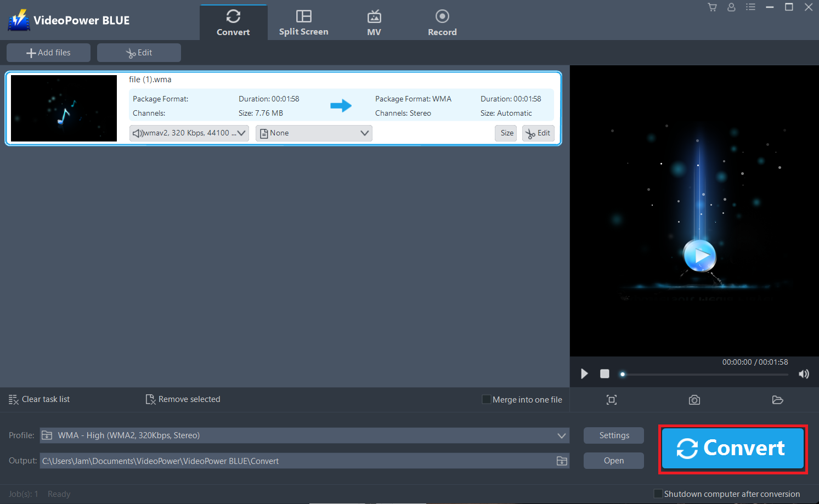This screenshot has width=819, height=504.
Task: Open the user account panel
Action: [731, 7]
